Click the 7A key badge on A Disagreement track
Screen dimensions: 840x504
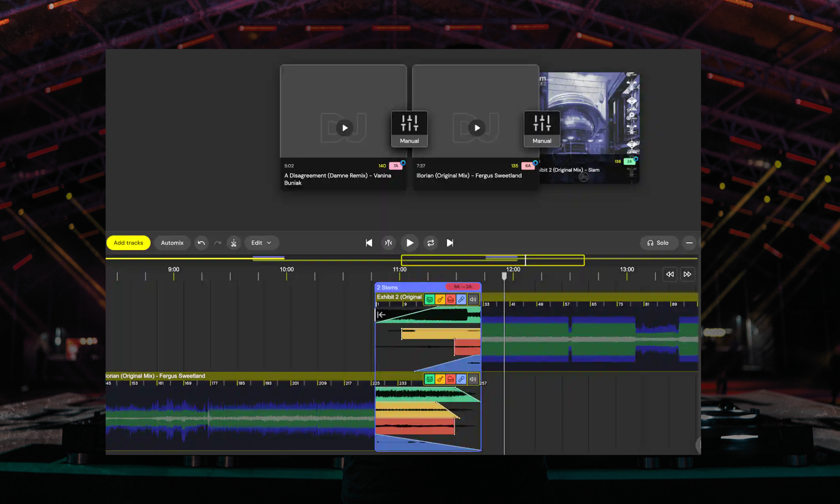[395, 165]
